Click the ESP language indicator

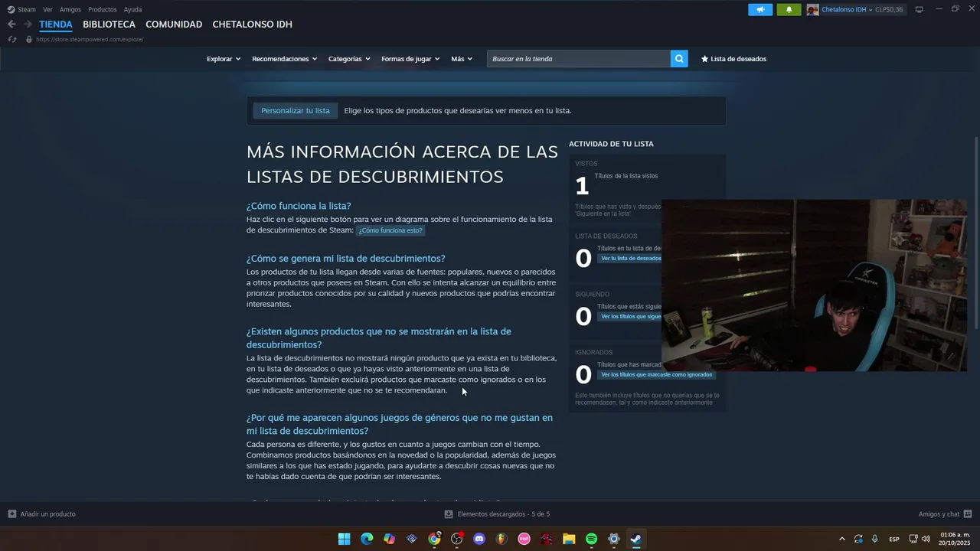click(894, 540)
